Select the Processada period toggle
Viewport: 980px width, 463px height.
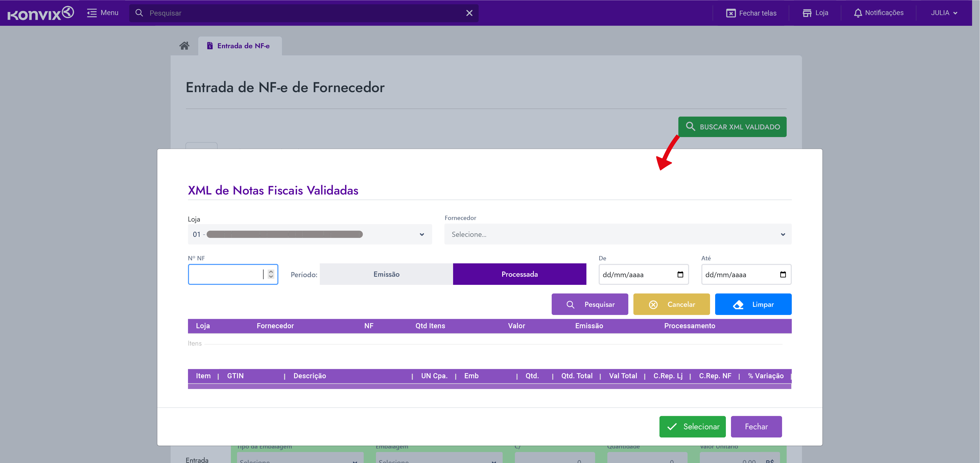click(519, 274)
